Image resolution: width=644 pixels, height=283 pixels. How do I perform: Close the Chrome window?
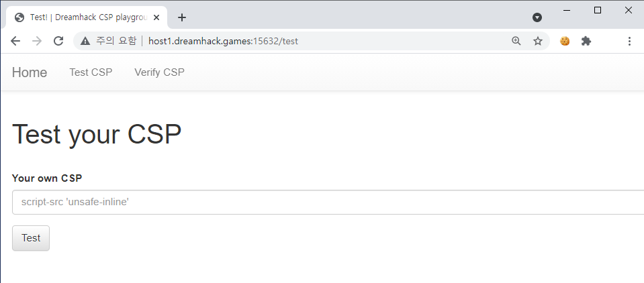tap(629, 11)
